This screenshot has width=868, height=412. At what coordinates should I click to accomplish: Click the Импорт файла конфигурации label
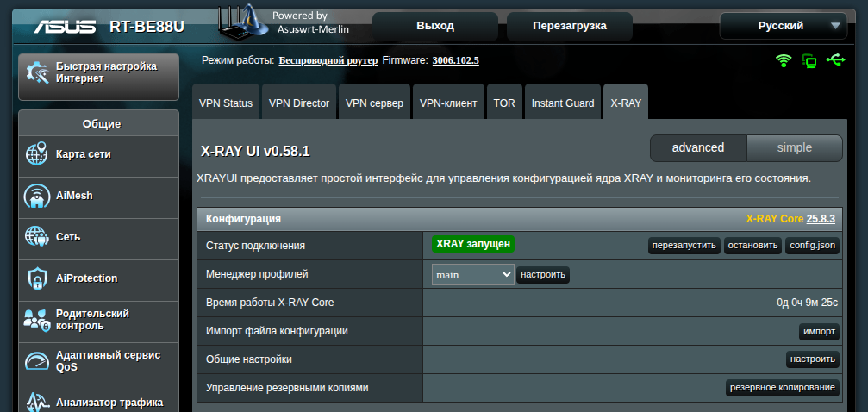(277, 331)
